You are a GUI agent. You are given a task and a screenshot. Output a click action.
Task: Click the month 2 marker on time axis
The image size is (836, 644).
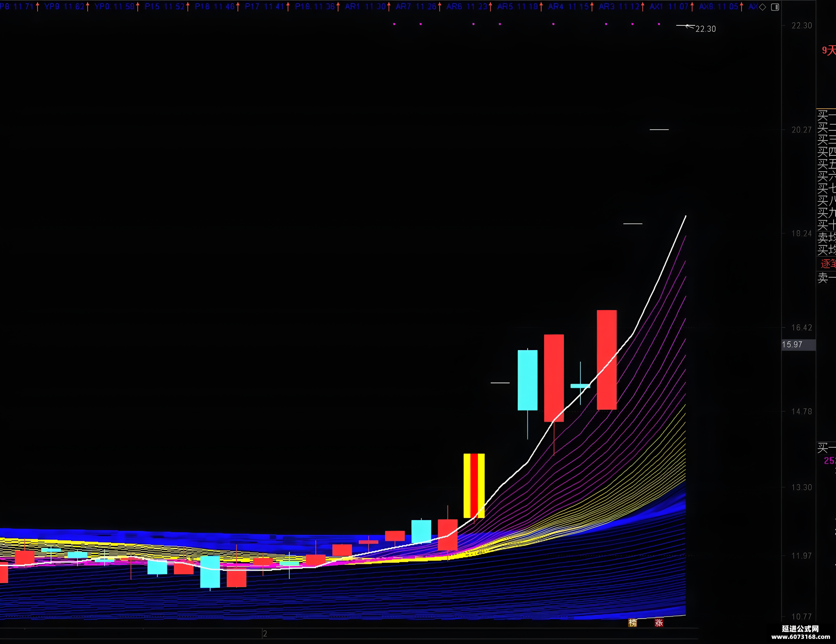click(265, 634)
